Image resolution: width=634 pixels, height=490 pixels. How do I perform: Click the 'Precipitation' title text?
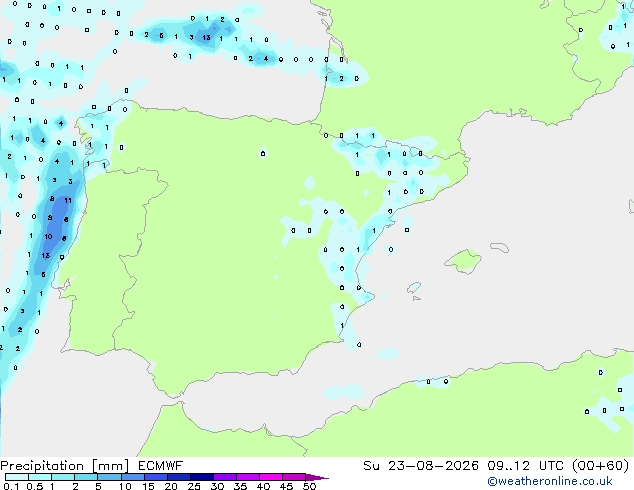pyautogui.click(x=42, y=466)
